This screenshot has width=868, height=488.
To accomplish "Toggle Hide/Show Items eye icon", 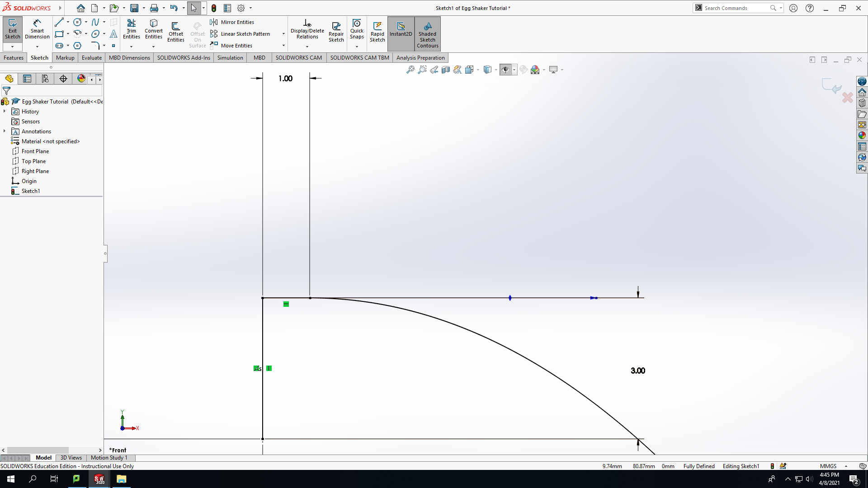I will click(x=505, y=70).
